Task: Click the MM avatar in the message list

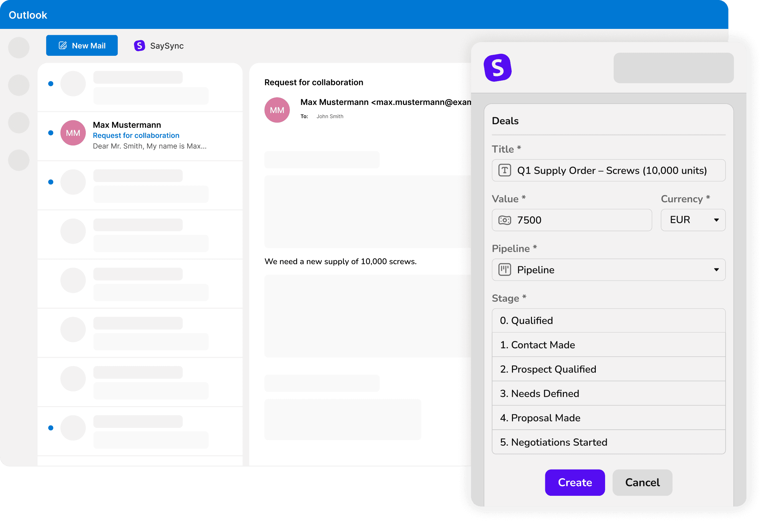Action: coord(73,133)
